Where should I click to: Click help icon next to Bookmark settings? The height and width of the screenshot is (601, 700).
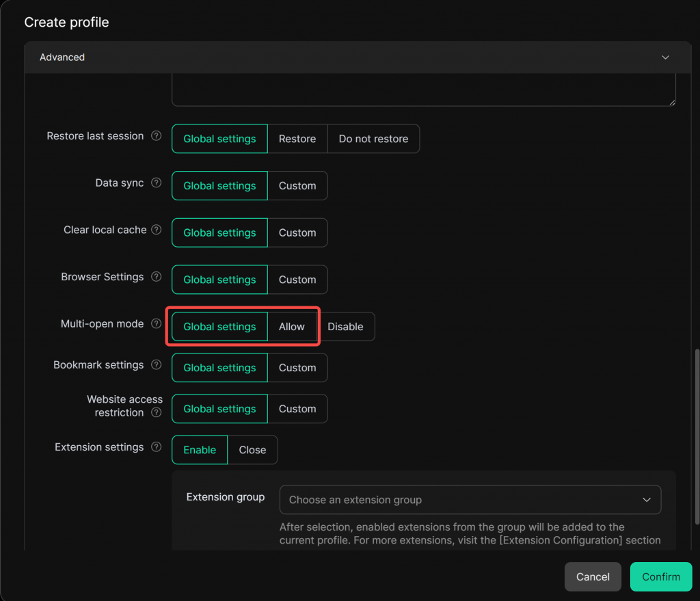tap(156, 365)
